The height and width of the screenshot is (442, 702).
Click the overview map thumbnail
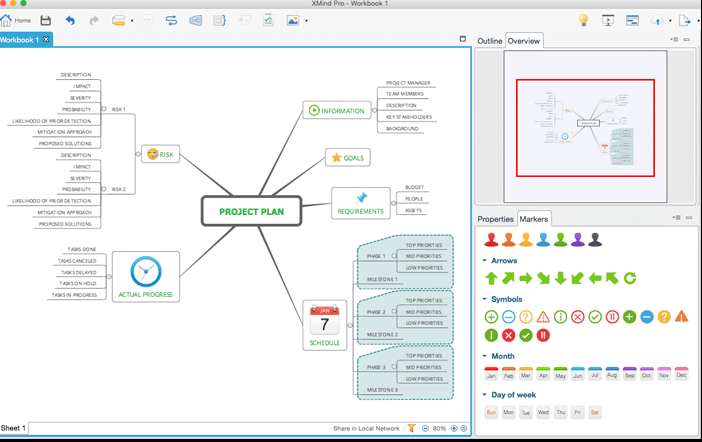585,127
